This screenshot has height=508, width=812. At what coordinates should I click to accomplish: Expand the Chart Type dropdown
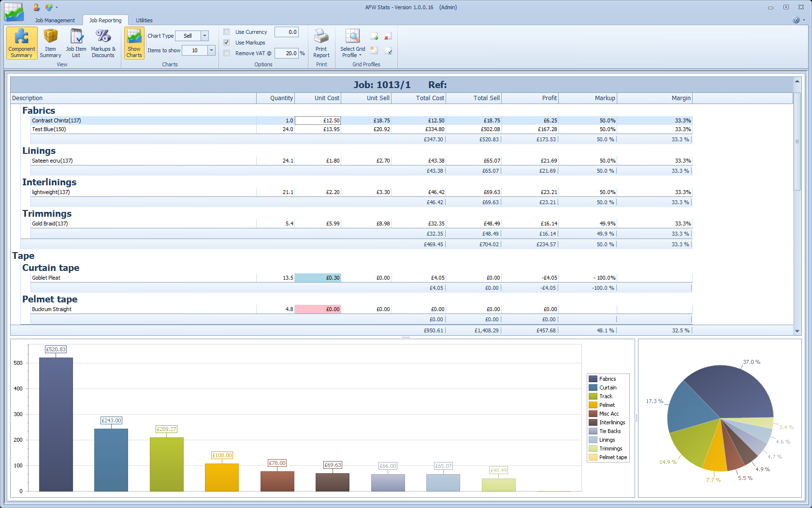204,36
